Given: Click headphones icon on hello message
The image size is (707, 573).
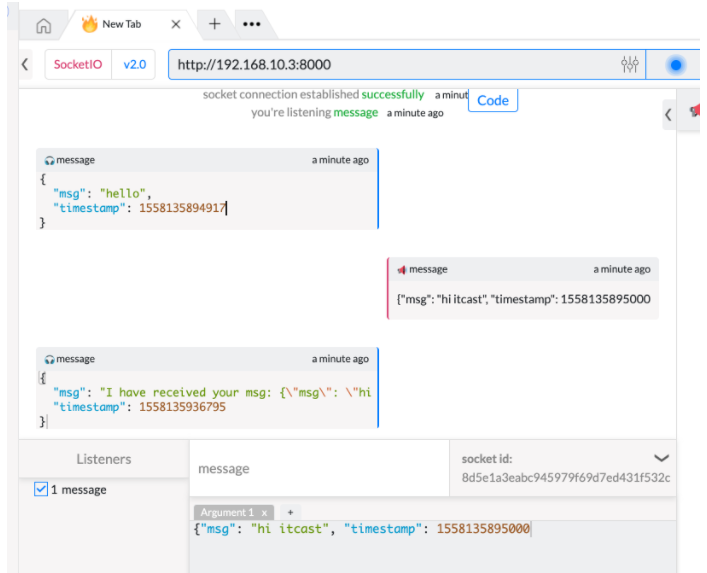Looking at the screenshot, I should (49, 160).
